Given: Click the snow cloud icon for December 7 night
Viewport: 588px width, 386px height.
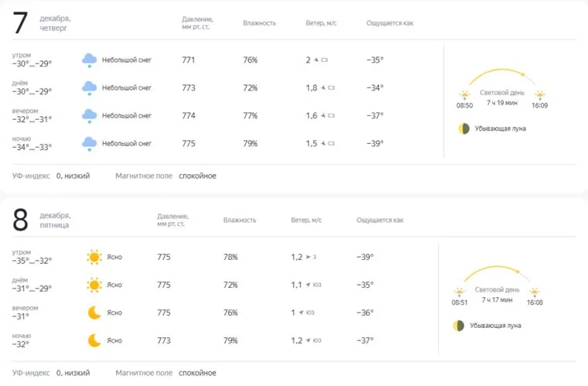Looking at the screenshot, I should click(89, 143).
